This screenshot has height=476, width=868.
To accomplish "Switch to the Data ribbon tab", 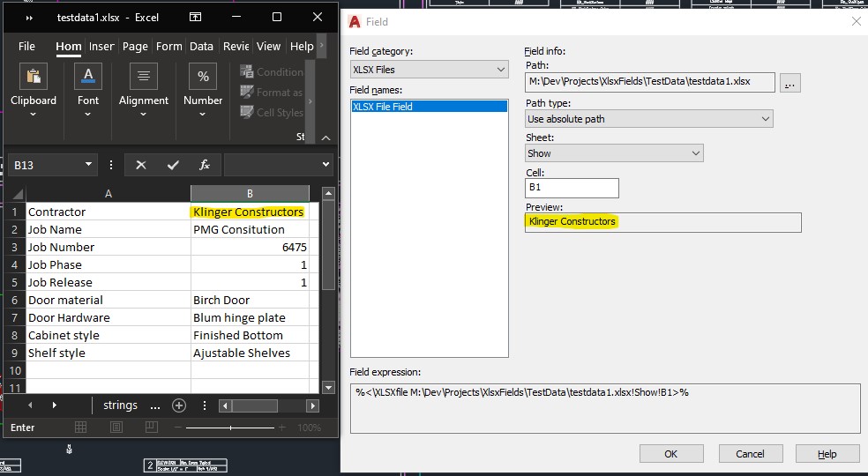I will click(x=201, y=47).
